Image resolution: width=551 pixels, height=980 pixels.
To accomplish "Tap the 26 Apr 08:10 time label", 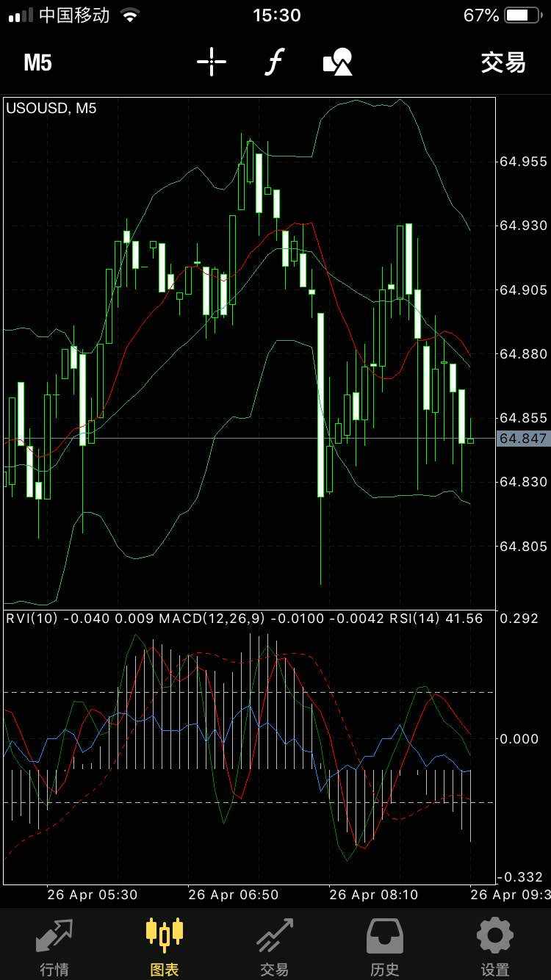I will point(374,895).
